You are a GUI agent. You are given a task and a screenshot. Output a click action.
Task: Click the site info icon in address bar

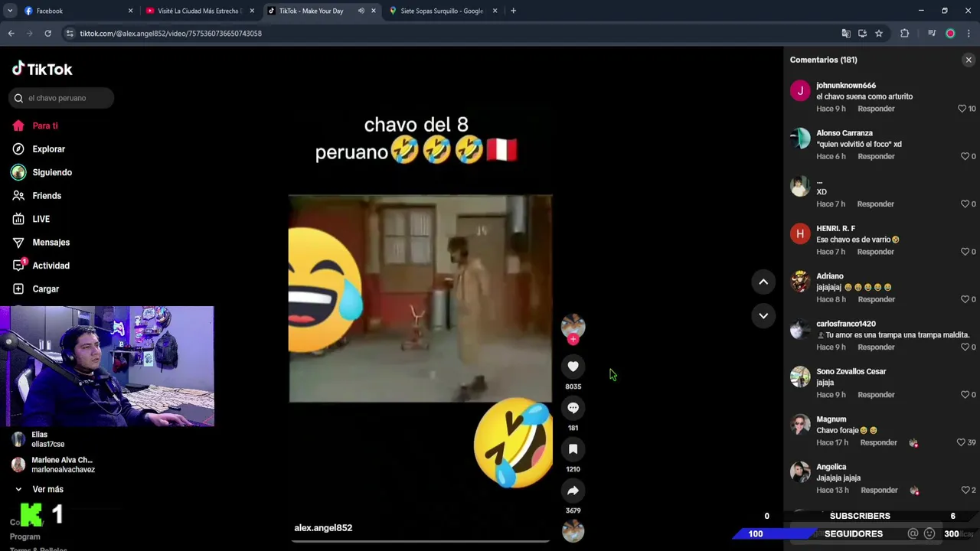(70, 34)
